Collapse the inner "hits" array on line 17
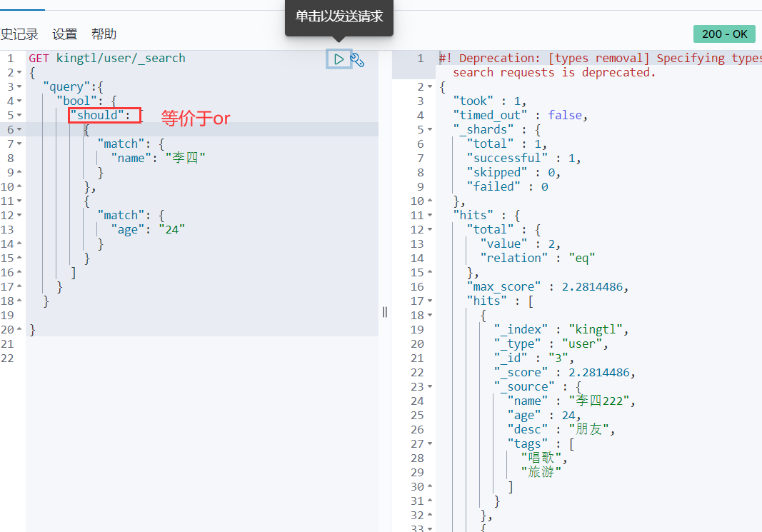762x532 pixels. pos(429,301)
